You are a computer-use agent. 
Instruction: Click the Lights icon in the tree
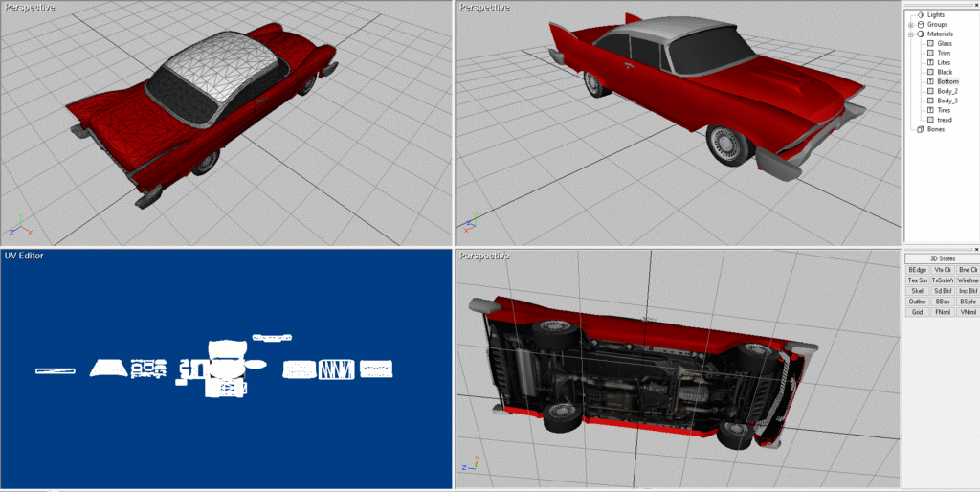pyautogui.click(x=921, y=14)
